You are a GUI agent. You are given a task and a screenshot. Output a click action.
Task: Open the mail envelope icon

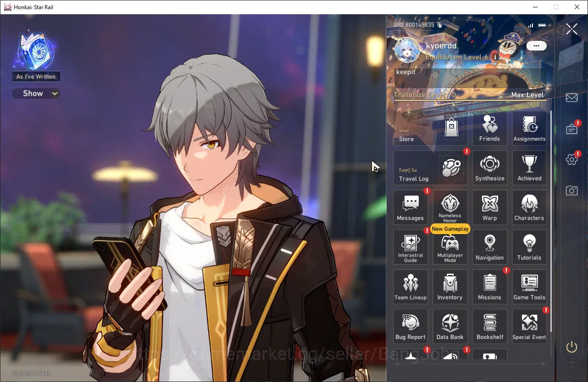(x=571, y=98)
